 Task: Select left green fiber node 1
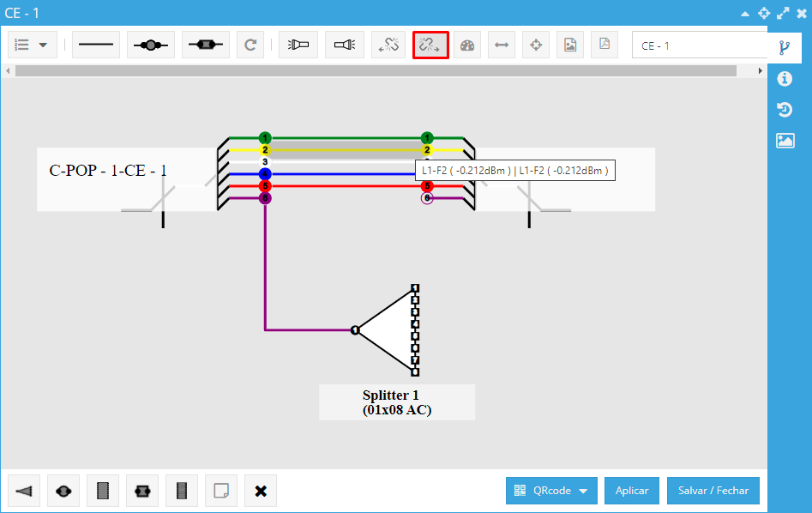265,138
